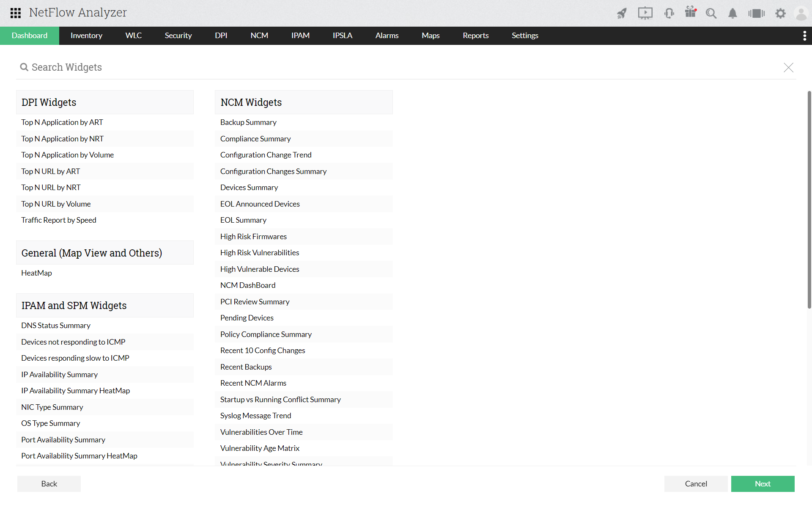Open the alarm bell notifications
This screenshot has height=508, width=812.
732,14
